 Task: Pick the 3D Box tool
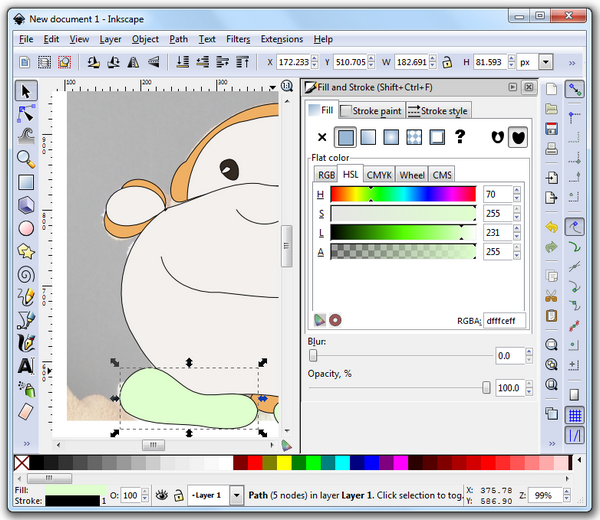26,205
